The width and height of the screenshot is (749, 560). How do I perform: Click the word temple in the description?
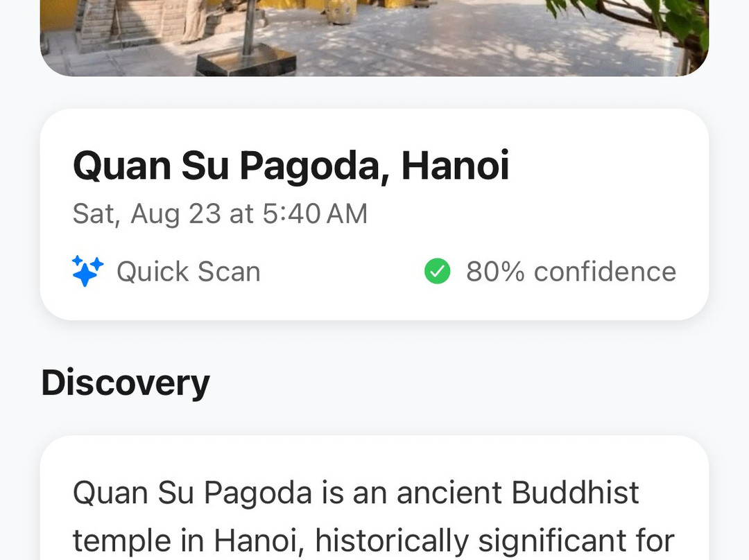122,541
